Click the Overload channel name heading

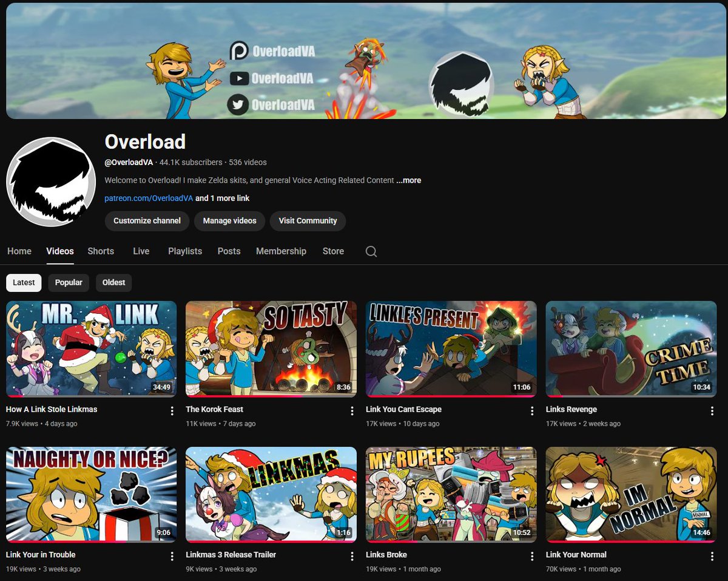point(145,142)
